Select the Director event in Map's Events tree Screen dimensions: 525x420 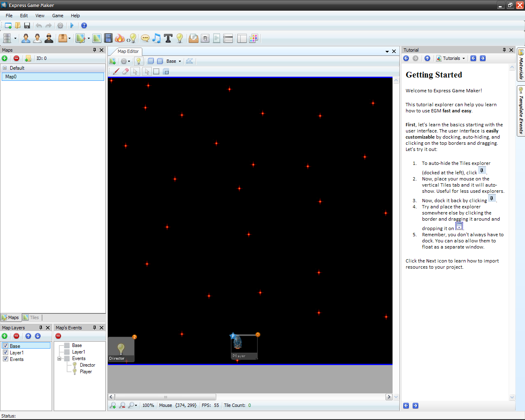point(87,365)
